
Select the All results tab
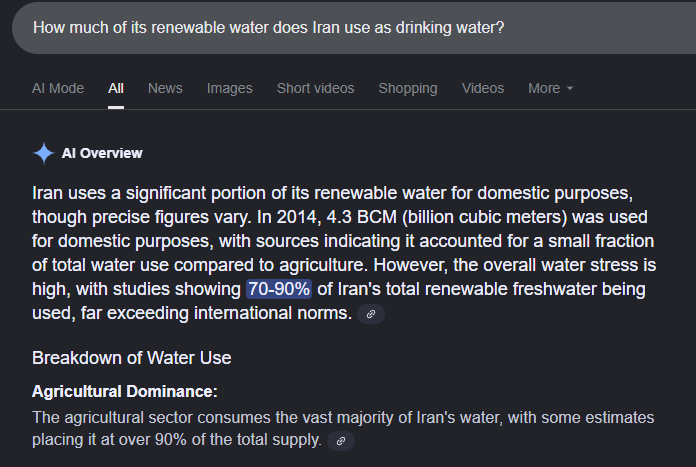pyautogui.click(x=116, y=88)
